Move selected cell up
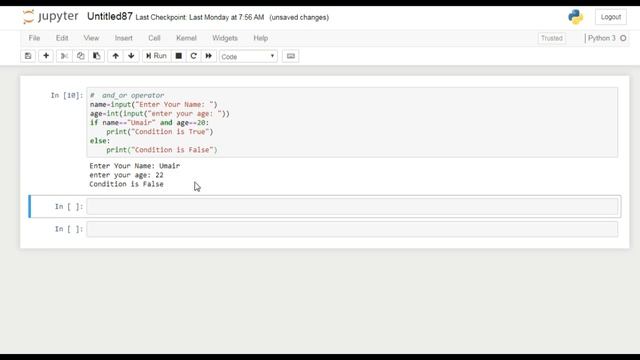 coord(116,56)
